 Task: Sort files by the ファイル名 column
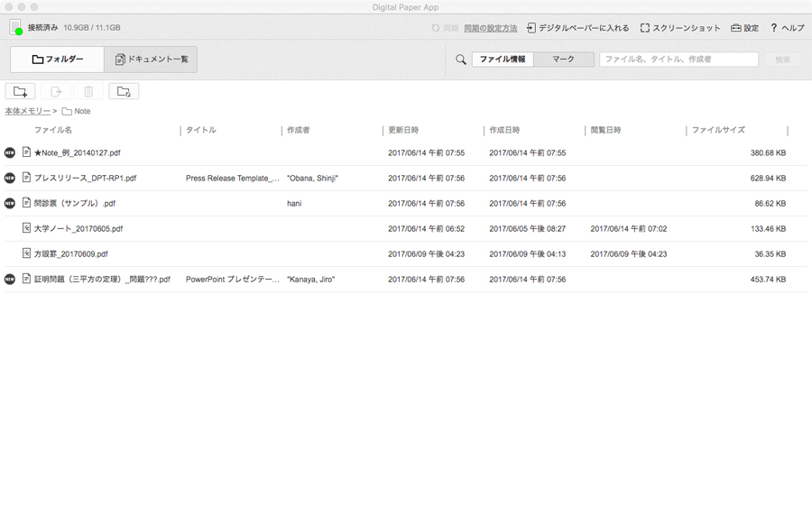tap(53, 130)
